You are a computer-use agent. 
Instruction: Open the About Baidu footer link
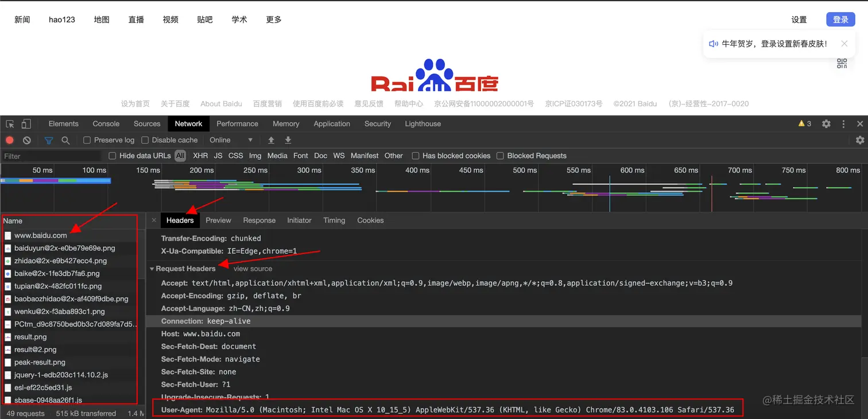pos(221,104)
